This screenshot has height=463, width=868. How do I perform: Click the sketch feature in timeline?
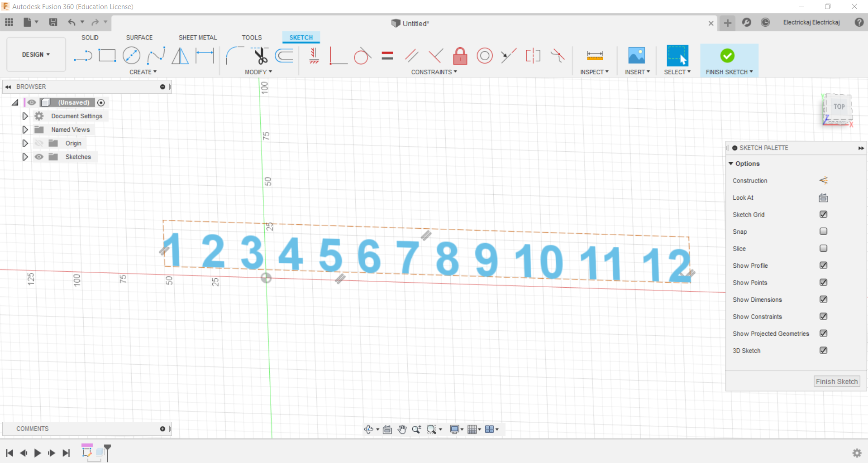(x=86, y=452)
